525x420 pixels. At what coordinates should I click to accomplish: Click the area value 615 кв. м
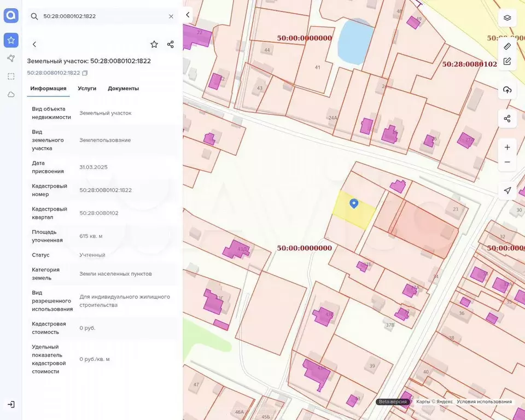[x=91, y=236]
